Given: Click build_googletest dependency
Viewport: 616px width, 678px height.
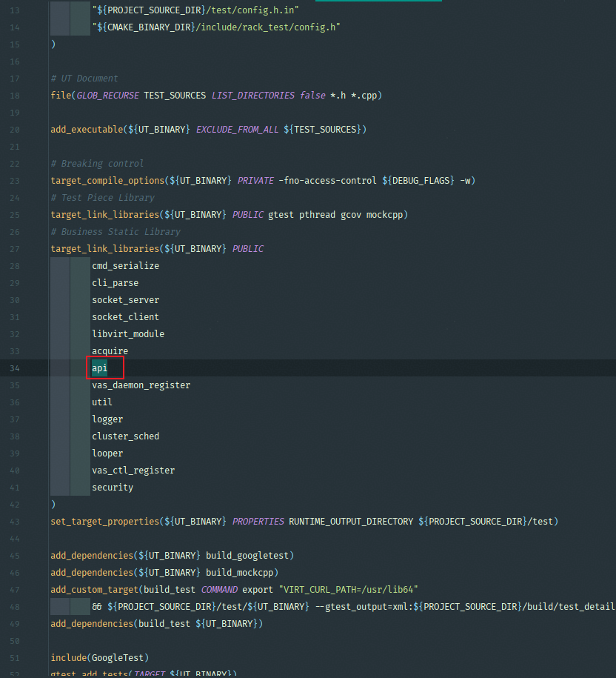Looking at the screenshot, I should (x=247, y=556).
